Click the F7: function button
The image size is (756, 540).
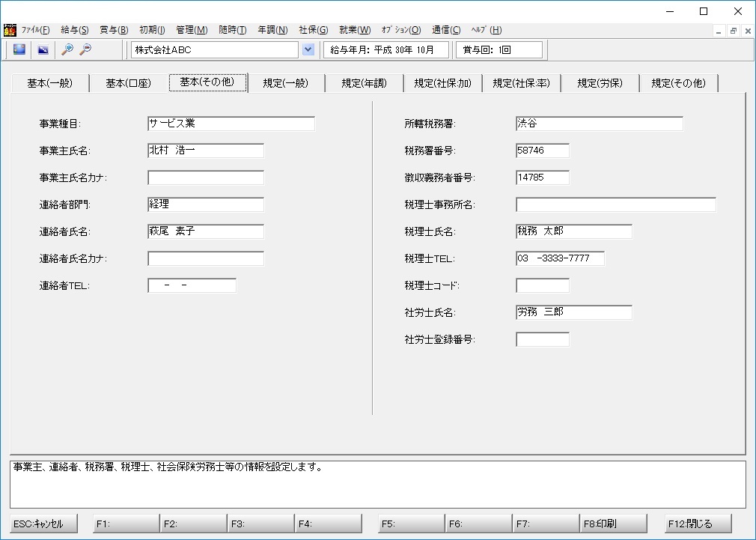coord(546,524)
